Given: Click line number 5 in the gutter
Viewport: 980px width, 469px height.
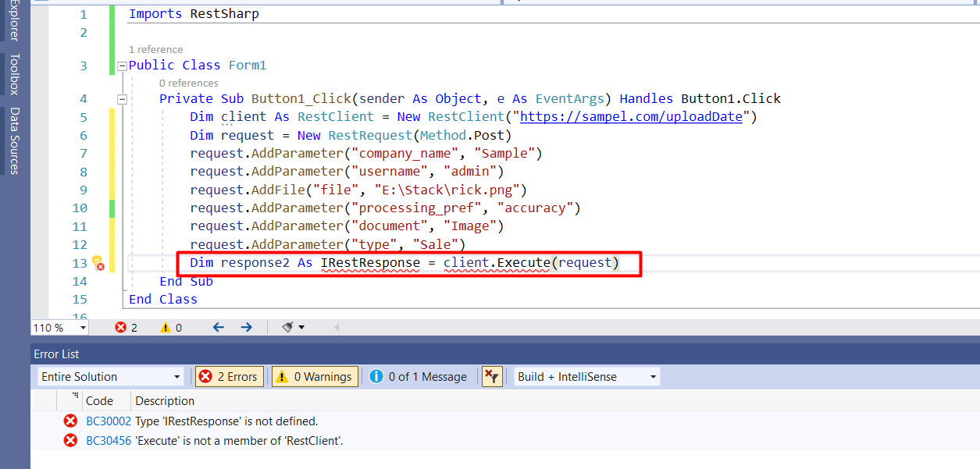Looking at the screenshot, I should (83, 117).
